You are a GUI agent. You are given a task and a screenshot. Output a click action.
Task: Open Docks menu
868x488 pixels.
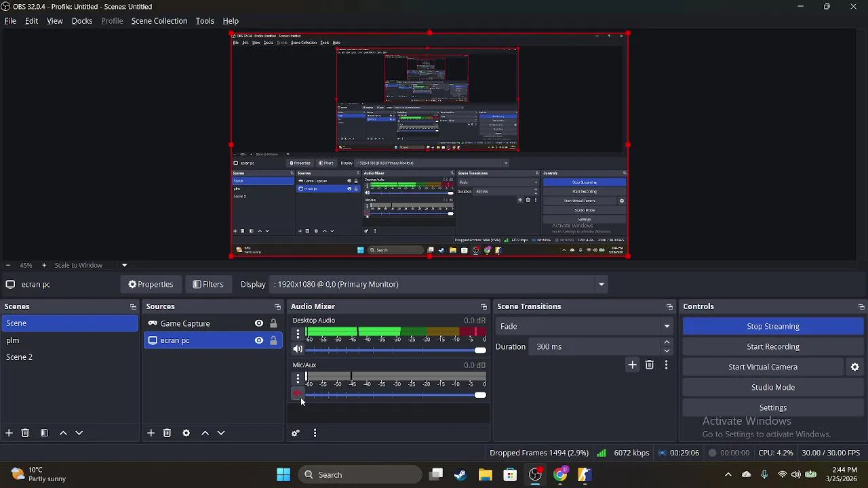82,21
